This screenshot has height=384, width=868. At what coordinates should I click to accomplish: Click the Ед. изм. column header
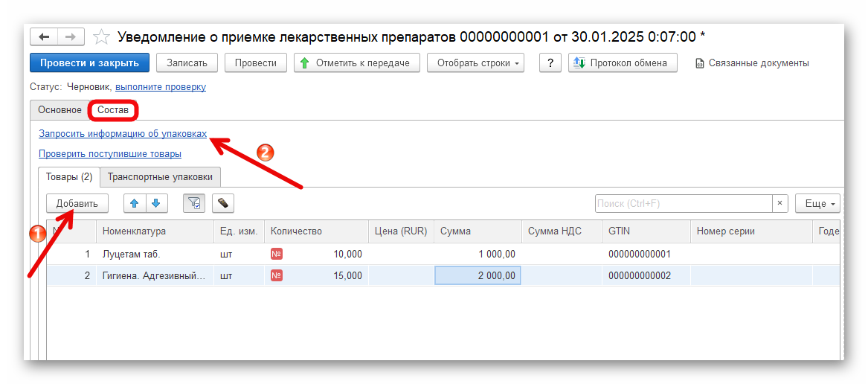[x=239, y=231]
